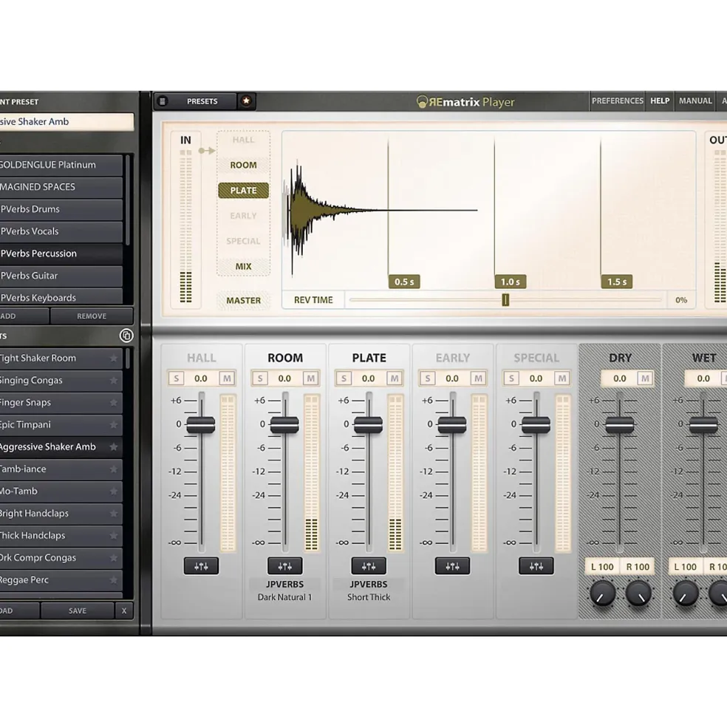The width and height of the screenshot is (727, 728).
Task: Select the Bright Handclaps preset
Action: coord(61,514)
